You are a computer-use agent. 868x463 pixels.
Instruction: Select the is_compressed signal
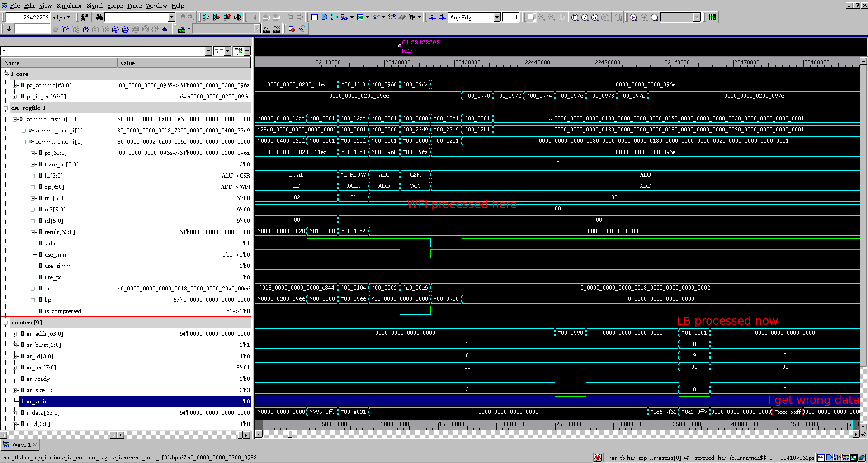(x=63, y=311)
